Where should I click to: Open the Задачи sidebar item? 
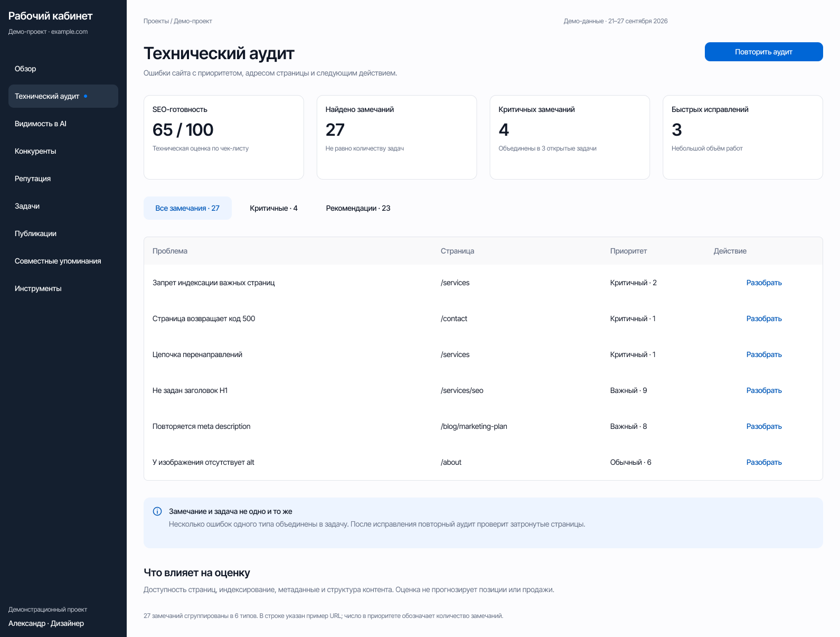(x=63, y=206)
